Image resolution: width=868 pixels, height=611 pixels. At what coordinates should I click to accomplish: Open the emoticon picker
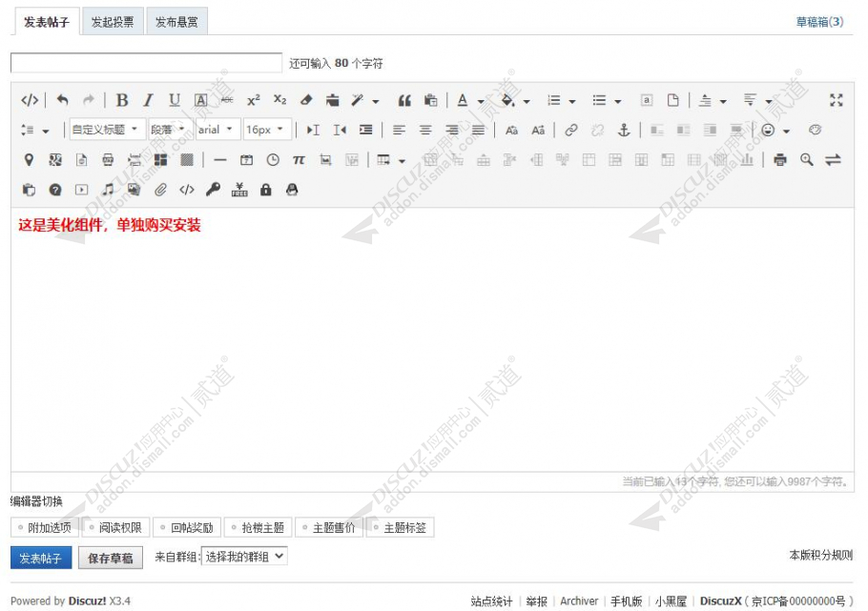[768, 130]
